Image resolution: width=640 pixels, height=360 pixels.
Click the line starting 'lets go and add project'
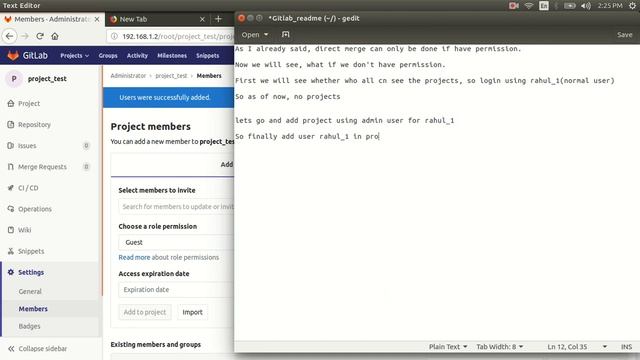tap(344, 120)
